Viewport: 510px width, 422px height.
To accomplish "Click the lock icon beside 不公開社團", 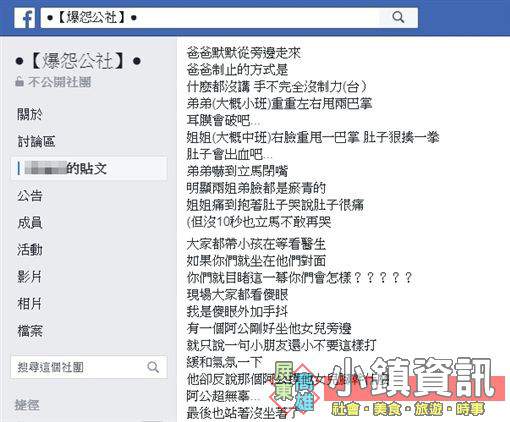I will pyautogui.click(x=19, y=81).
